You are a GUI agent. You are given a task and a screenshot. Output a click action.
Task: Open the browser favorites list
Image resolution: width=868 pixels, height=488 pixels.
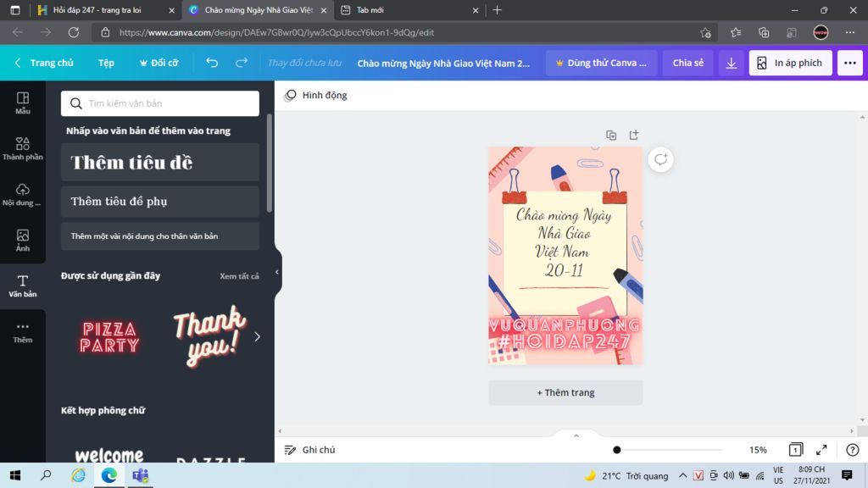click(735, 33)
